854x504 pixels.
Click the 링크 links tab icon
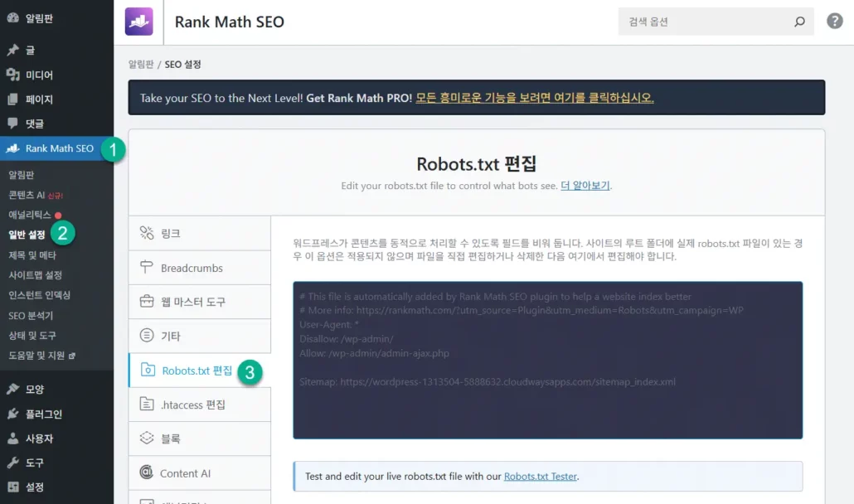coord(147,233)
